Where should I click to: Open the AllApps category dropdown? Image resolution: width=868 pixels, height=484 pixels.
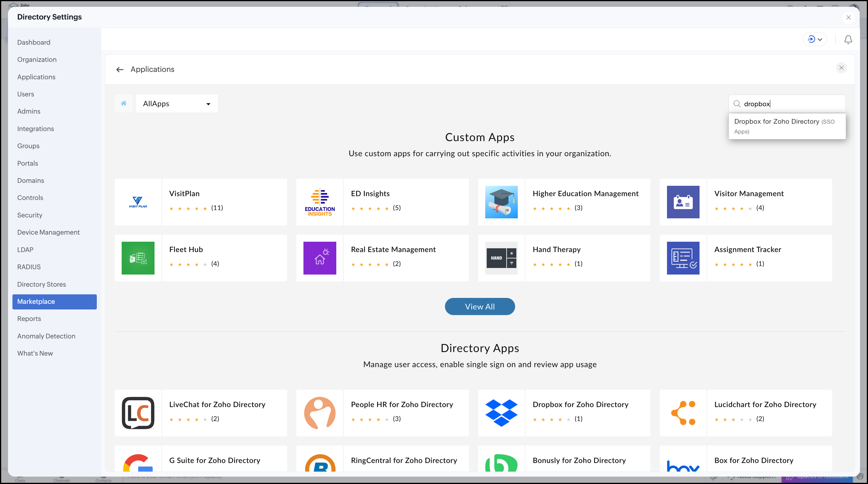click(176, 104)
